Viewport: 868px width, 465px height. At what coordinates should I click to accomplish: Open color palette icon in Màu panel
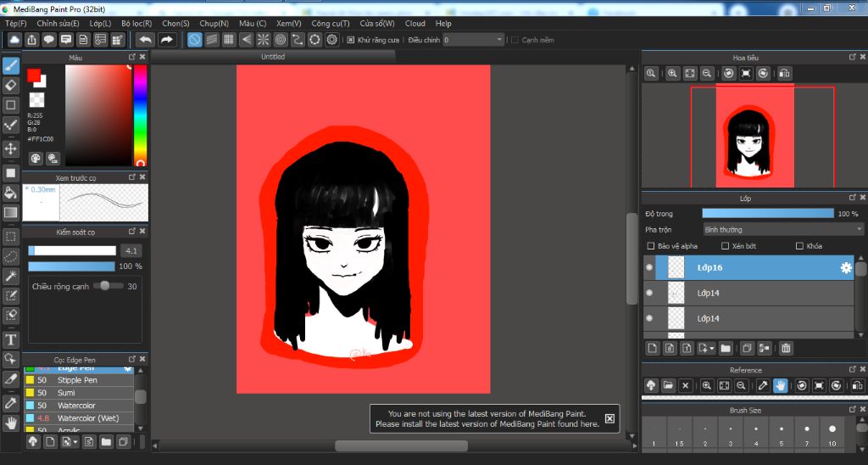click(36, 159)
